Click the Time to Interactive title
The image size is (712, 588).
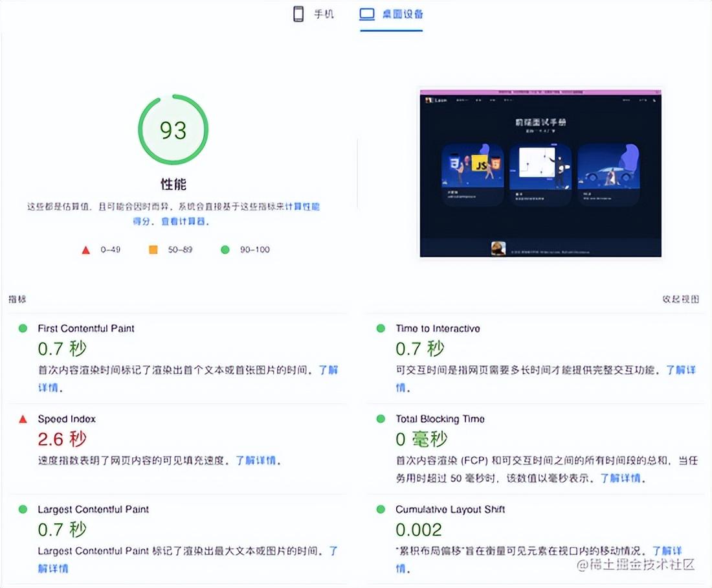coord(438,328)
